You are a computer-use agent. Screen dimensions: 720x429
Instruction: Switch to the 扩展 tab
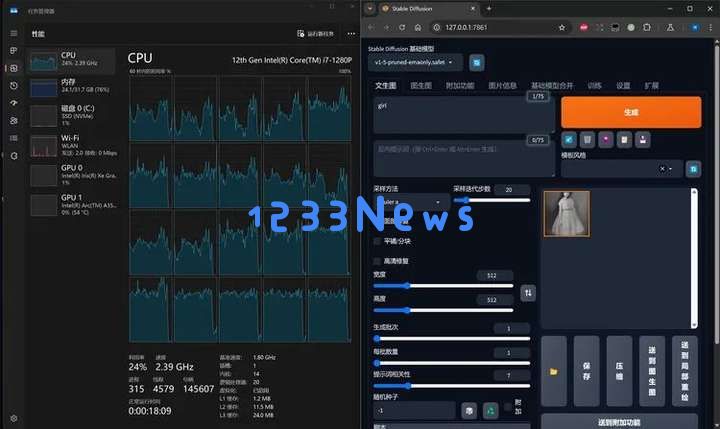pyautogui.click(x=652, y=86)
